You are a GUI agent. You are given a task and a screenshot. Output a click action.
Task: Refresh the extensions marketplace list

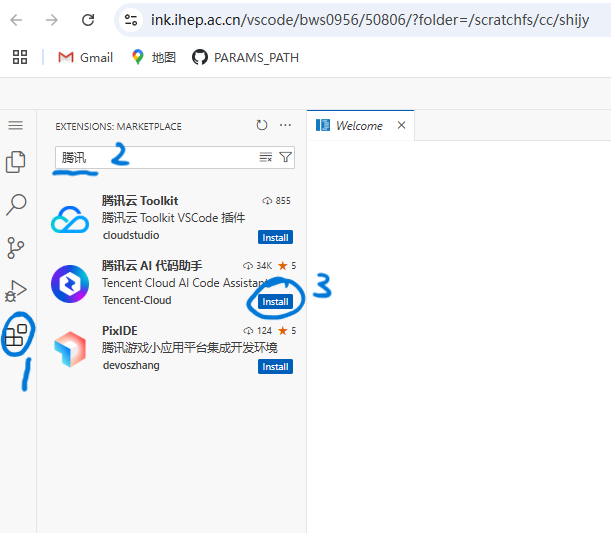pos(262,125)
